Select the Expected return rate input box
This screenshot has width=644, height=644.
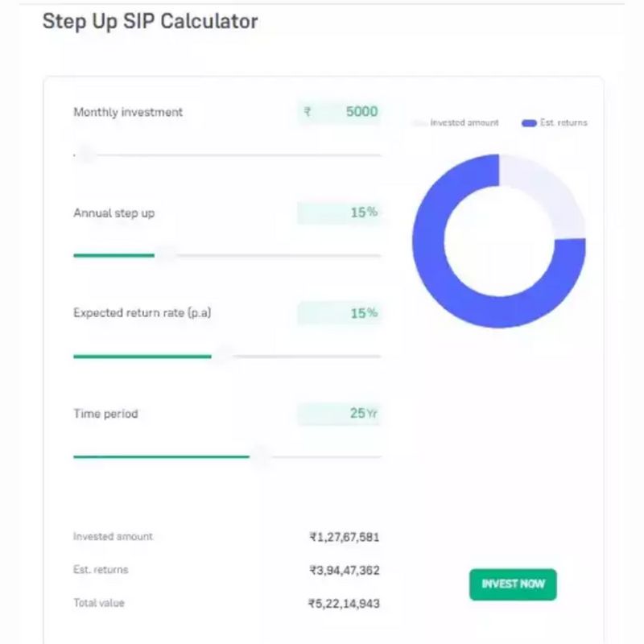(x=339, y=313)
